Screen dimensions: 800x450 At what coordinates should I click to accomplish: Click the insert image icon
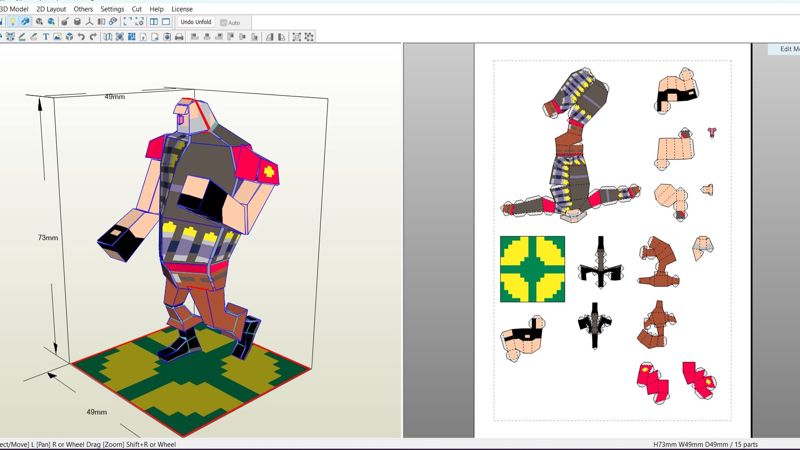(x=58, y=37)
